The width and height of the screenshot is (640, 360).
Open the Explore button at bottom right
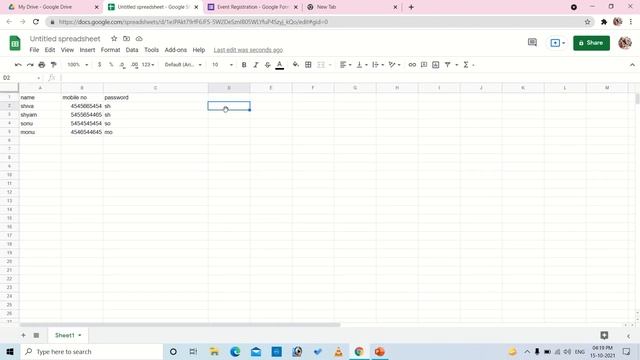[604, 335]
